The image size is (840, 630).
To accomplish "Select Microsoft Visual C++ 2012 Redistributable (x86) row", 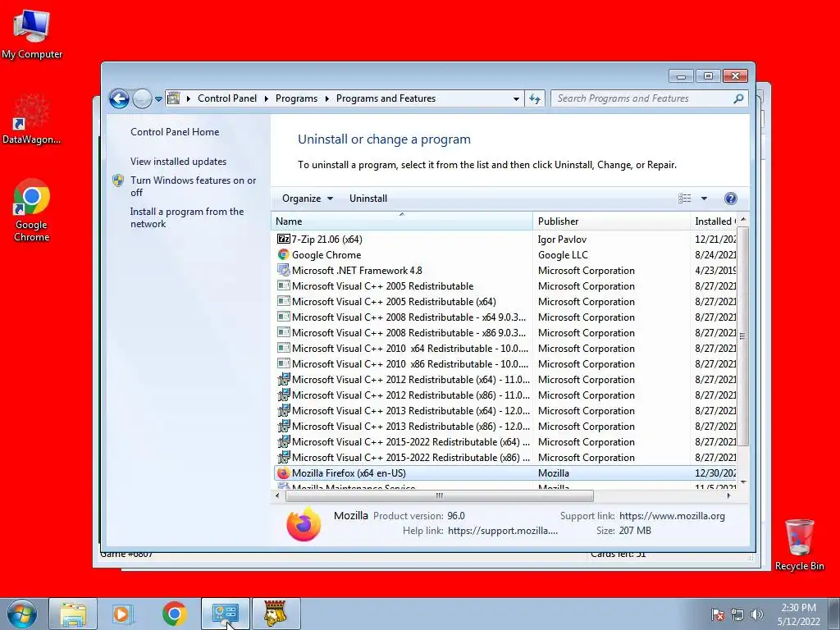I will (506, 395).
